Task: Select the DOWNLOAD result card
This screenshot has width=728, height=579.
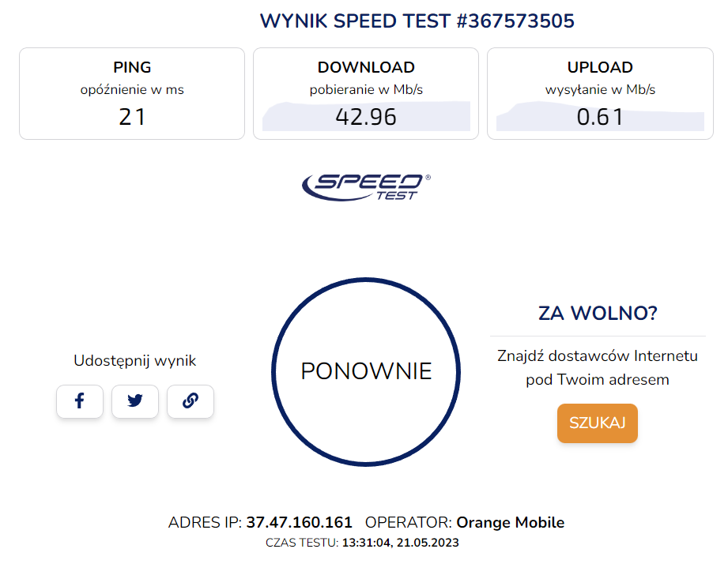Action: [365, 93]
